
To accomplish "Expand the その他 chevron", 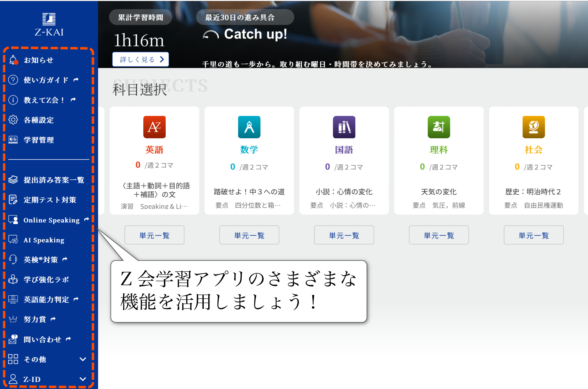I will coord(83,359).
